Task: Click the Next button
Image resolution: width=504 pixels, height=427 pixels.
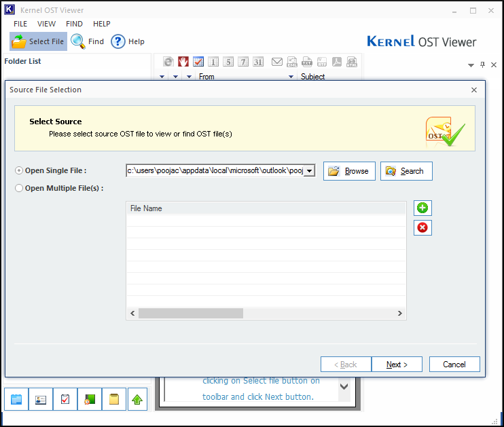Action: pos(397,365)
